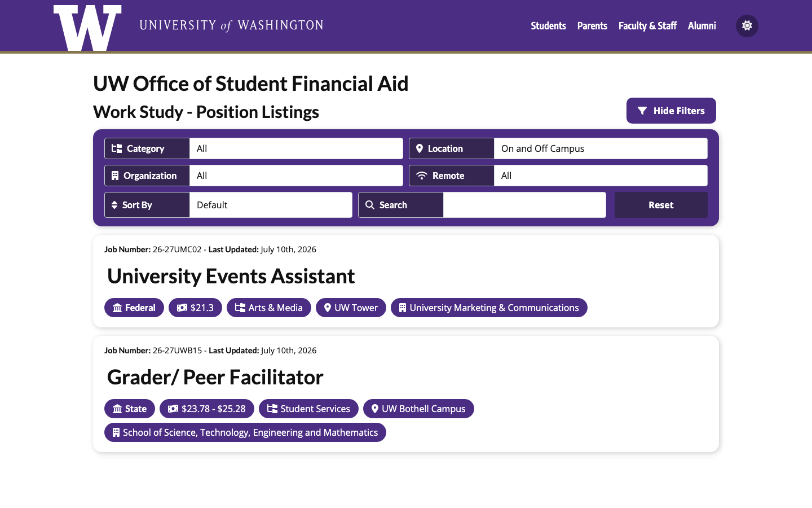The image size is (812, 508).
Task: Click the funnel icon in Hide Filters
Action: click(642, 111)
